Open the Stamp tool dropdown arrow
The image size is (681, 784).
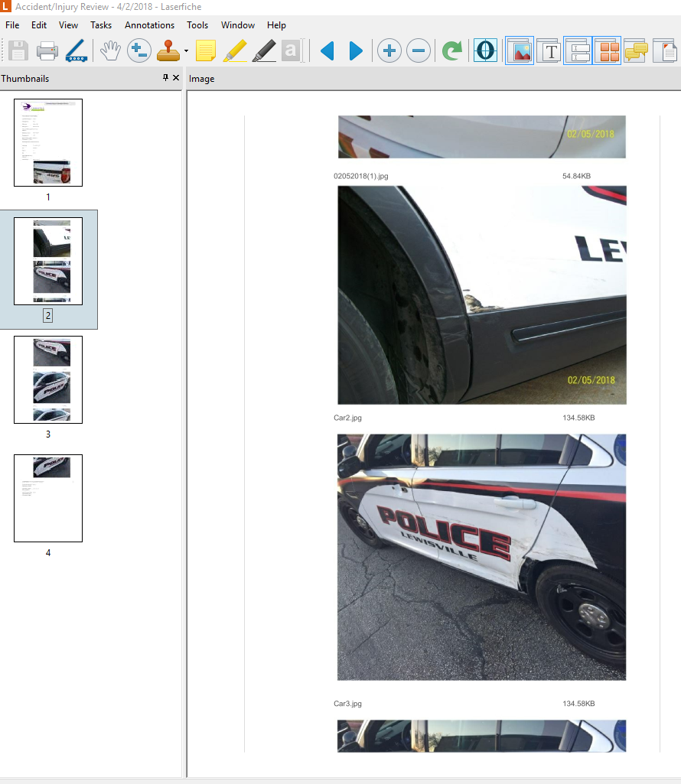pos(186,51)
